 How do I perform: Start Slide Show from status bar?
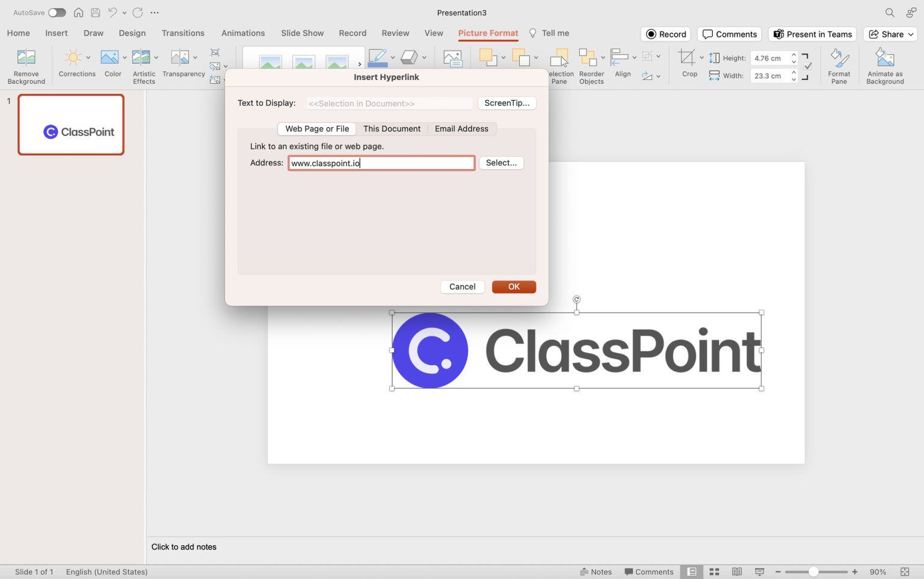[759, 572]
